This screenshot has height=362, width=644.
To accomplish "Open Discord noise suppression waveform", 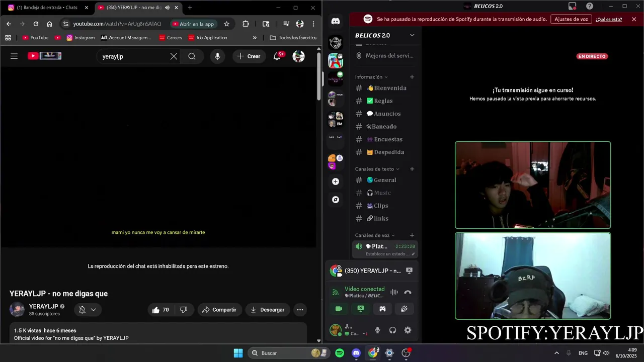I will tap(394, 292).
